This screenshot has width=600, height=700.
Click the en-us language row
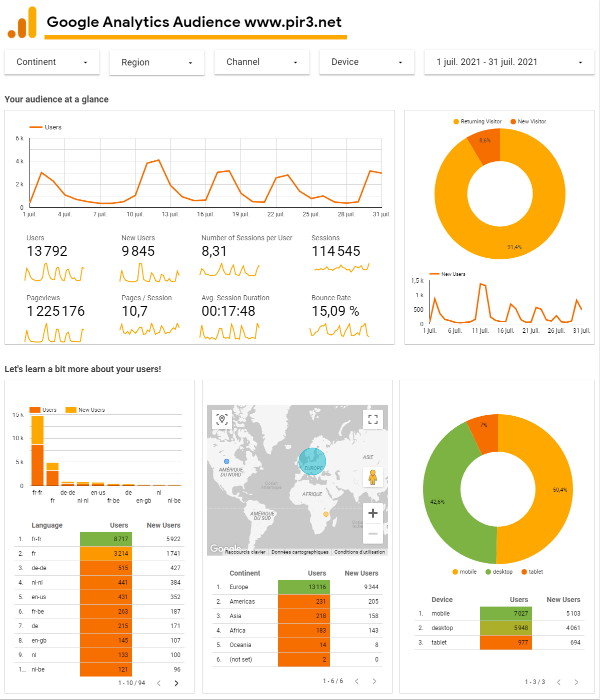coord(99,597)
